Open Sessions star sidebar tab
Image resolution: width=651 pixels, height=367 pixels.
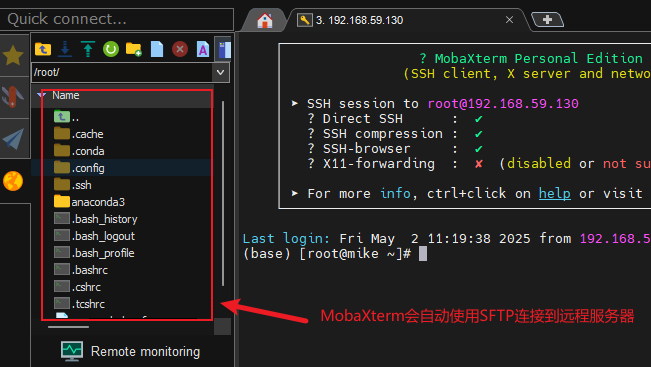pos(13,55)
